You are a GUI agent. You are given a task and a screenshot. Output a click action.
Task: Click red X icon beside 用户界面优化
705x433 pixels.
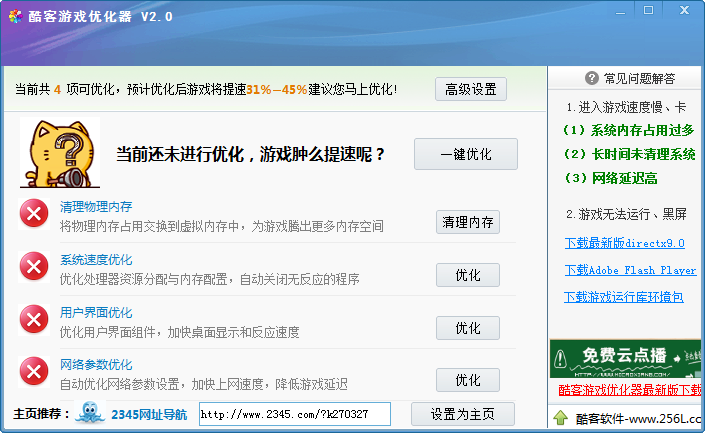pyautogui.click(x=34, y=320)
